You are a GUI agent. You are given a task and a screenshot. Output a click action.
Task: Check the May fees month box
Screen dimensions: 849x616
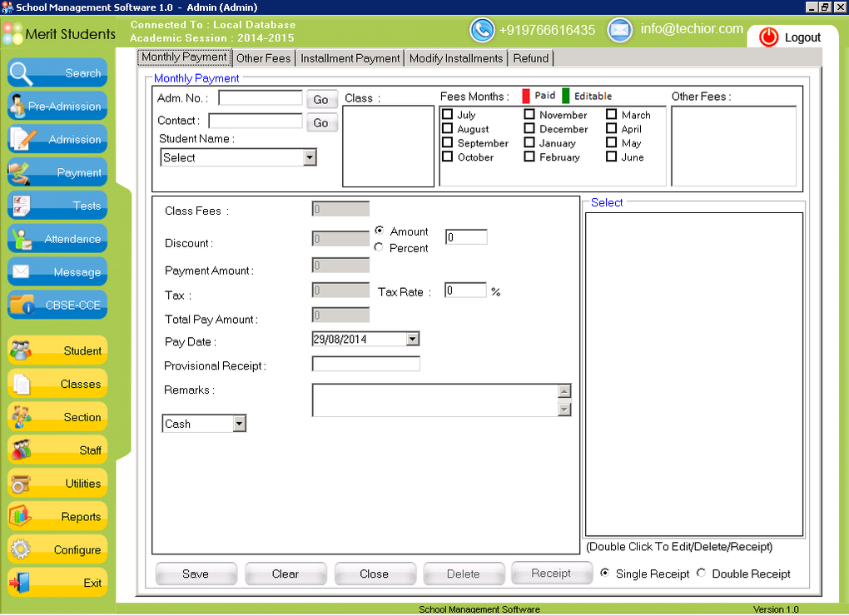point(611,142)
